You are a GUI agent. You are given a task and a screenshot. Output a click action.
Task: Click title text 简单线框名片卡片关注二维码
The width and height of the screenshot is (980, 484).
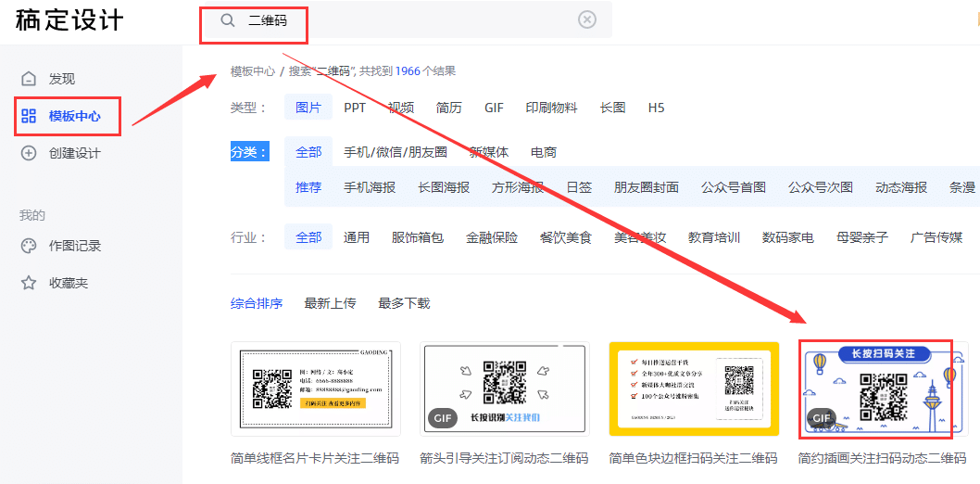click(x=315, y=458)
